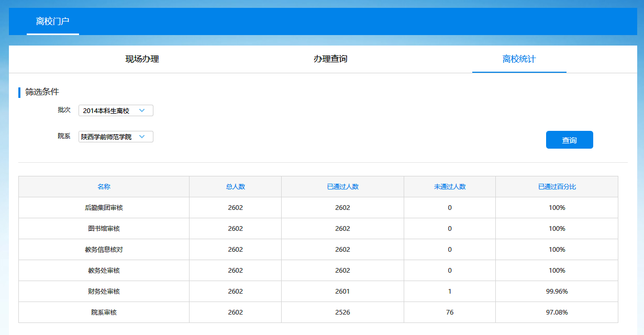
Task: Click the blue 查询 button
Action: [569, 140]
